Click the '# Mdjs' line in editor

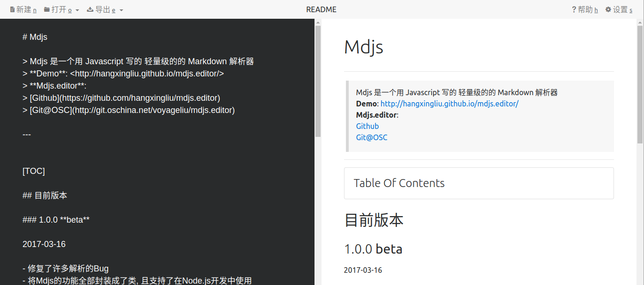35,37
